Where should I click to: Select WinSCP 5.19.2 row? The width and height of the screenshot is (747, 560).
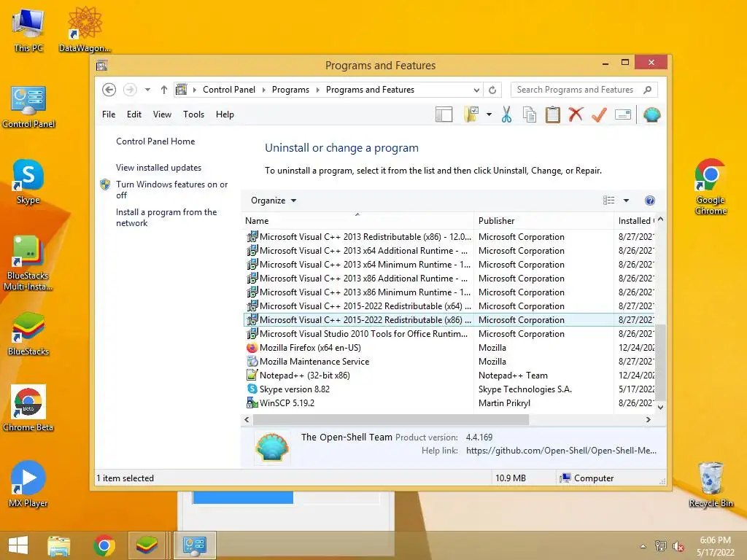(449, 402)
